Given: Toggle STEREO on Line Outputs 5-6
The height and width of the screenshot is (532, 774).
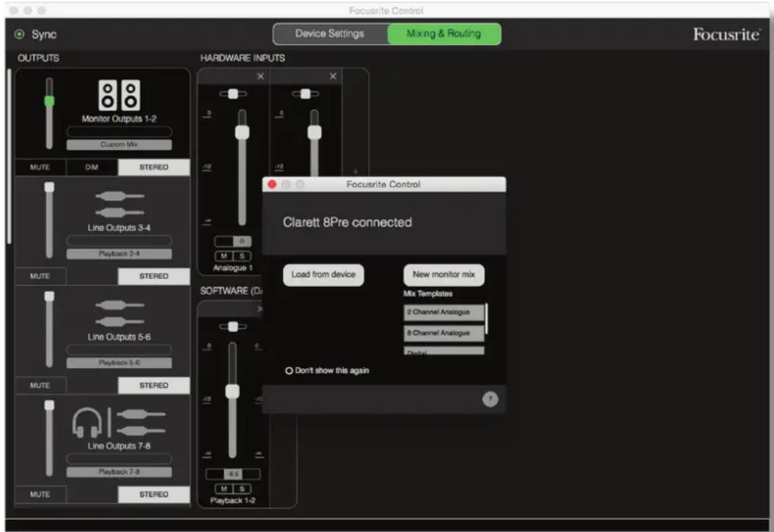Looking at the screenshot, I should point(153,385).
